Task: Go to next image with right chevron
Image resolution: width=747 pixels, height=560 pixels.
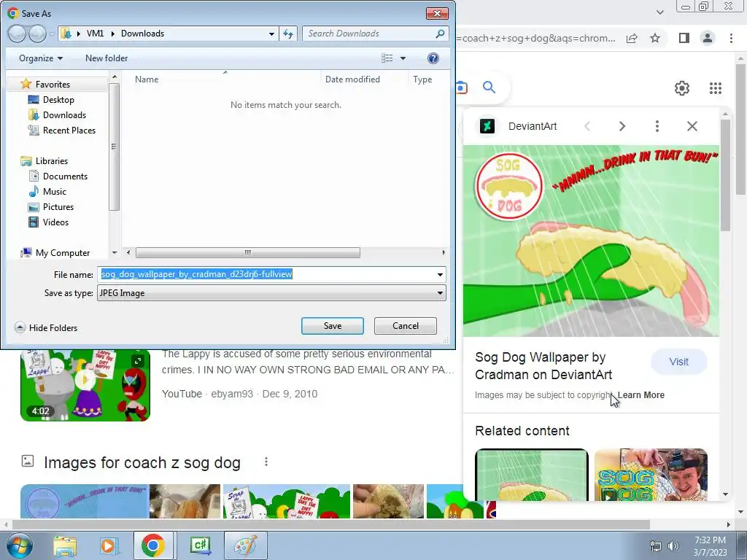Action: pos(622,126)
